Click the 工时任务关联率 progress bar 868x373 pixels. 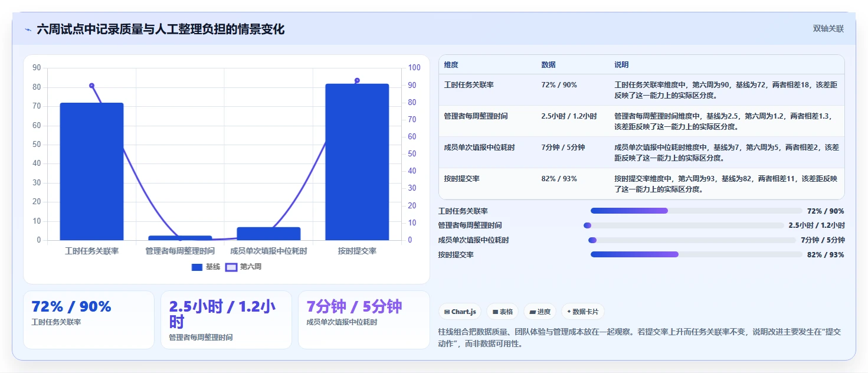pos(696,211)
